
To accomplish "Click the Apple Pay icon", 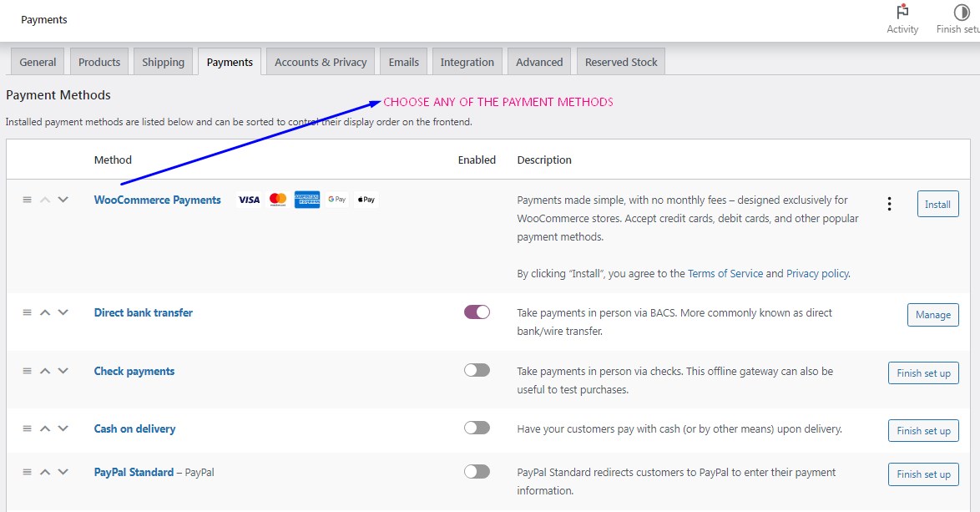I will click(365, 200).
